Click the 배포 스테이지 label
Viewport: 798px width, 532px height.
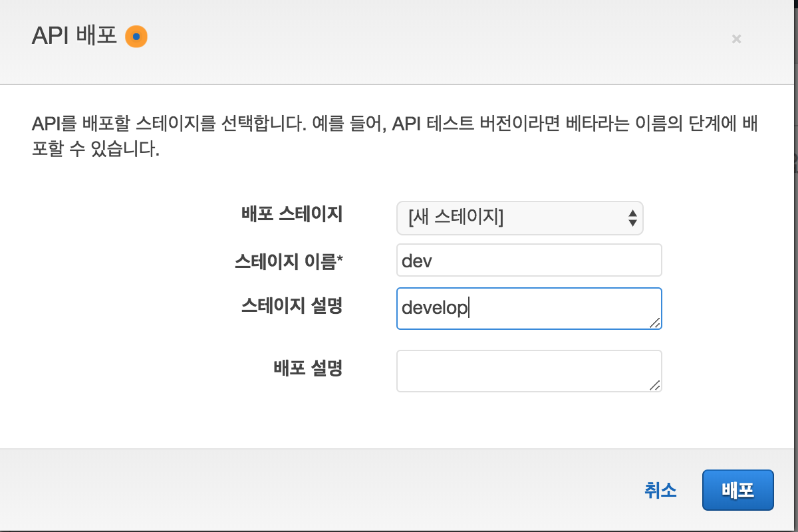(291, 214)
